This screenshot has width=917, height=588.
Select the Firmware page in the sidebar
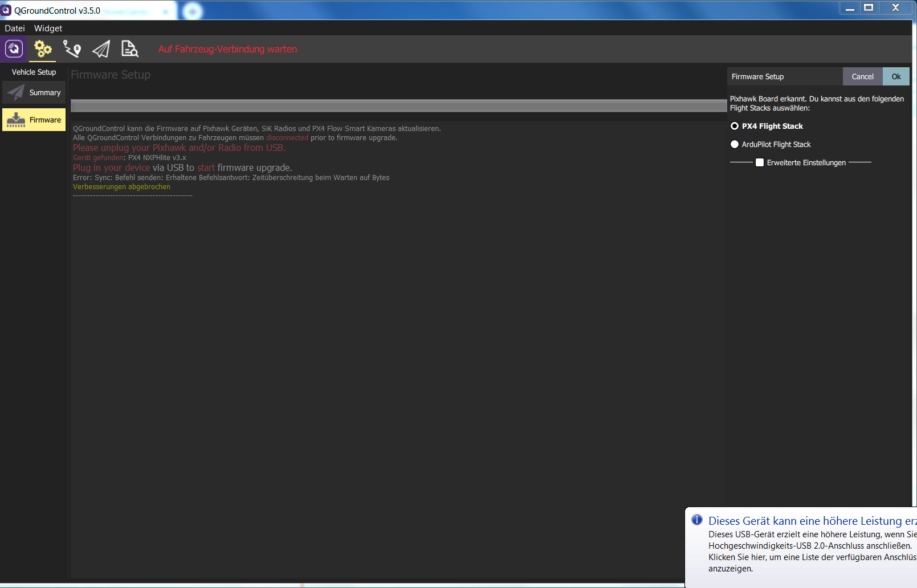coord(34,120)
